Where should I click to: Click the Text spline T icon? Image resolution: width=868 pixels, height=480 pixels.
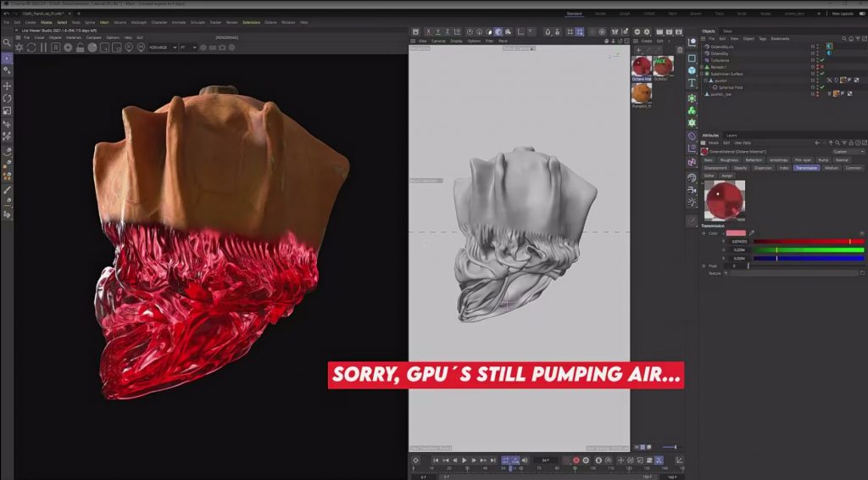pos(692,83)
